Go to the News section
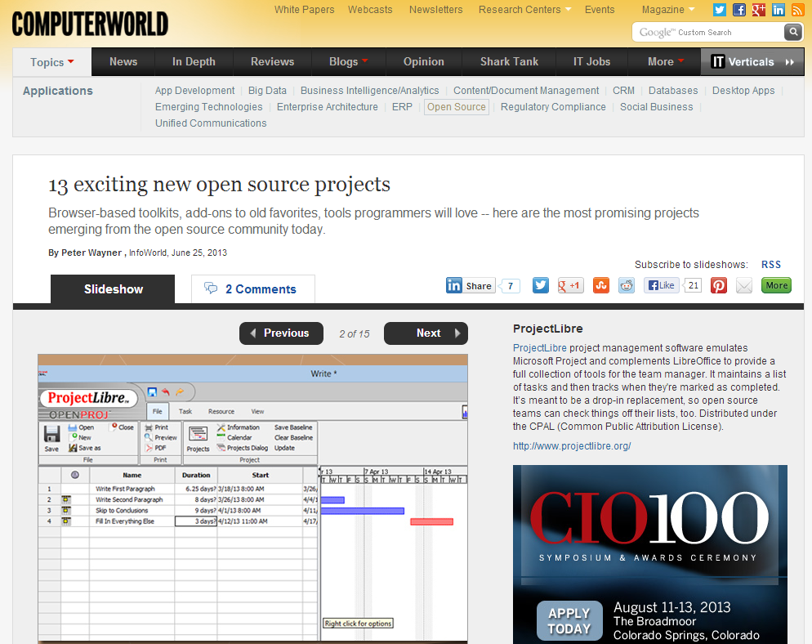Viewport: 812px width, 644px height. 123,61
